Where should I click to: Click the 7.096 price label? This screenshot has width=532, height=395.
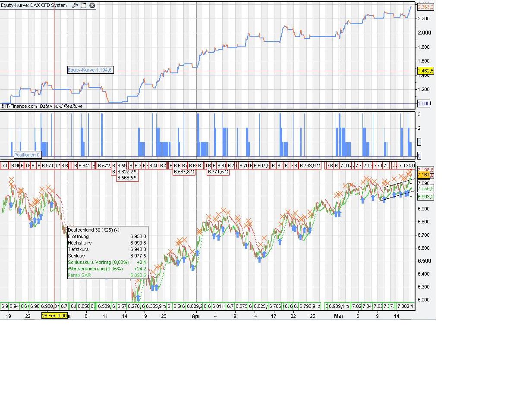click(x=423, y=183)
